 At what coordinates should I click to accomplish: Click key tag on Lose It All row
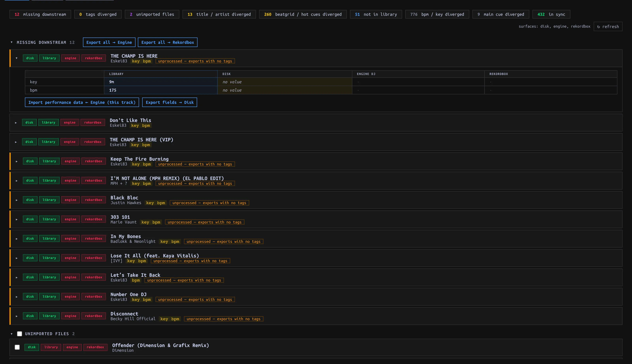(131, 261)
